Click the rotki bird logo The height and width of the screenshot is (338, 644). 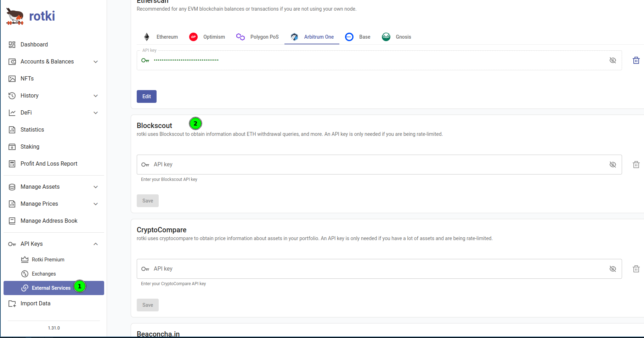coord(15,16)
